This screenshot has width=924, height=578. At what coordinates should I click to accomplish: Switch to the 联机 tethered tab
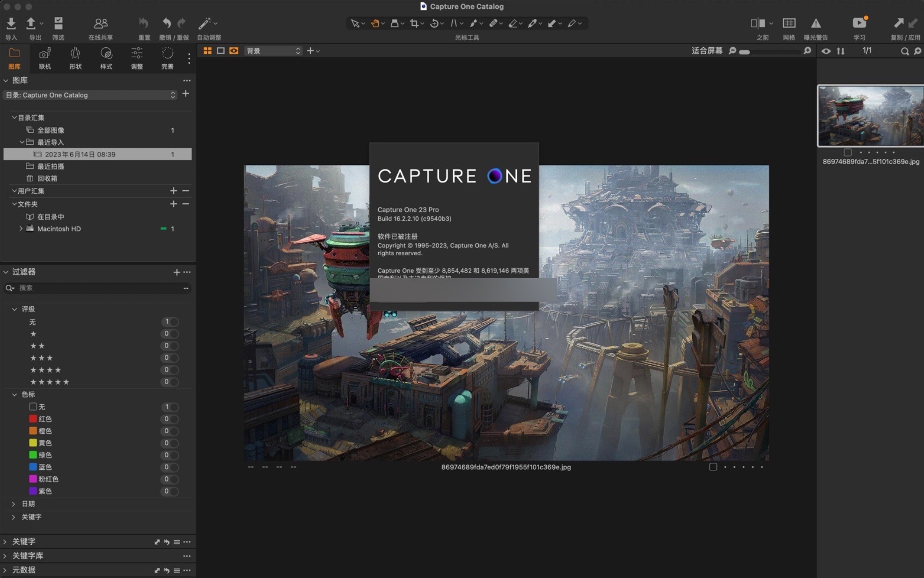pyautogui.click(x=45, y=58)
